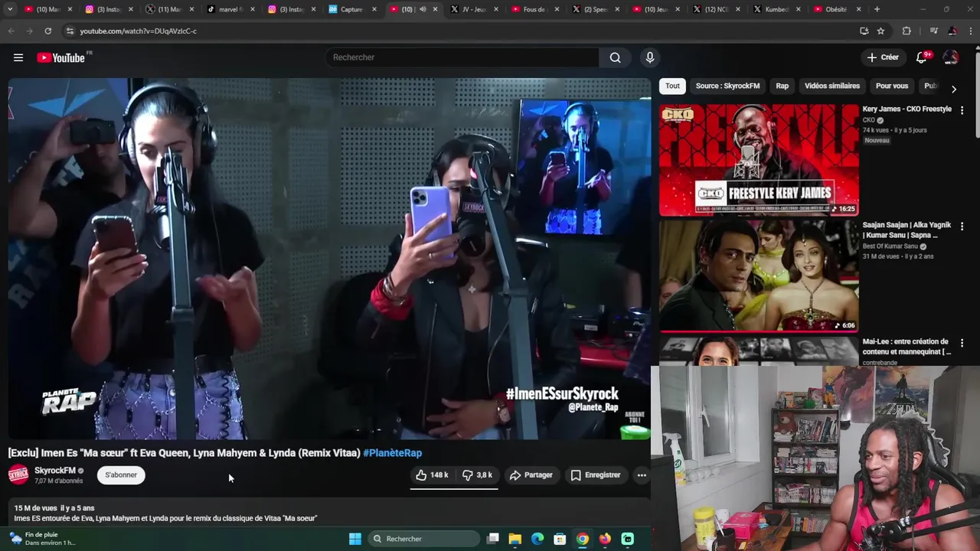Open options for Mai-Lee video

(x=962, y=343)
